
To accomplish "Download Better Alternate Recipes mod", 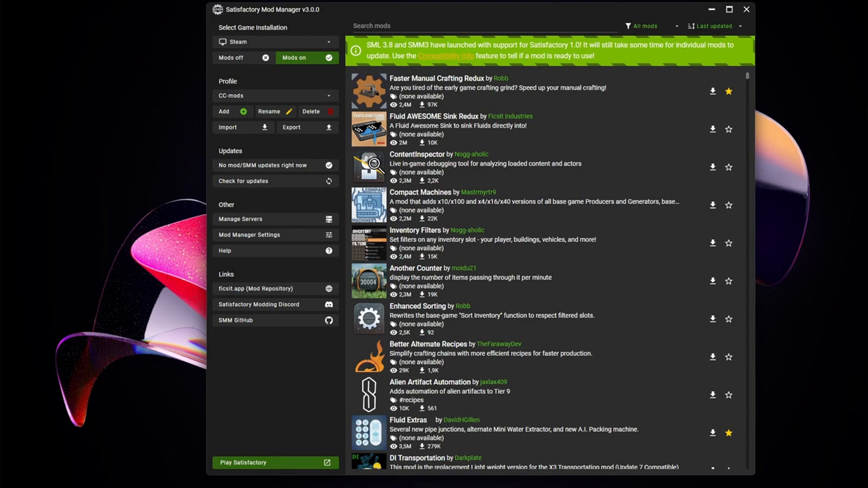I will pos(713,357).
